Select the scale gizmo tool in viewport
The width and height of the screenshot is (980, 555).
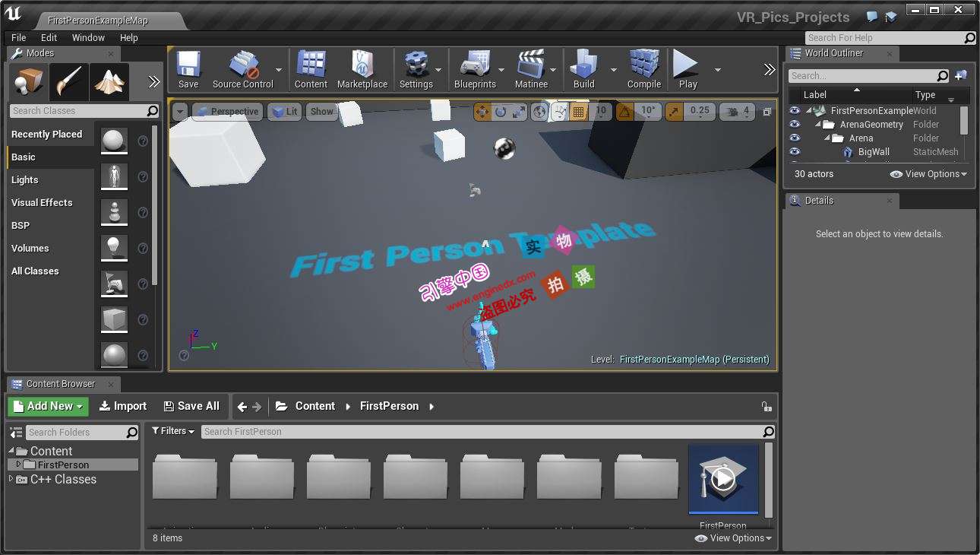click(519, 112)
